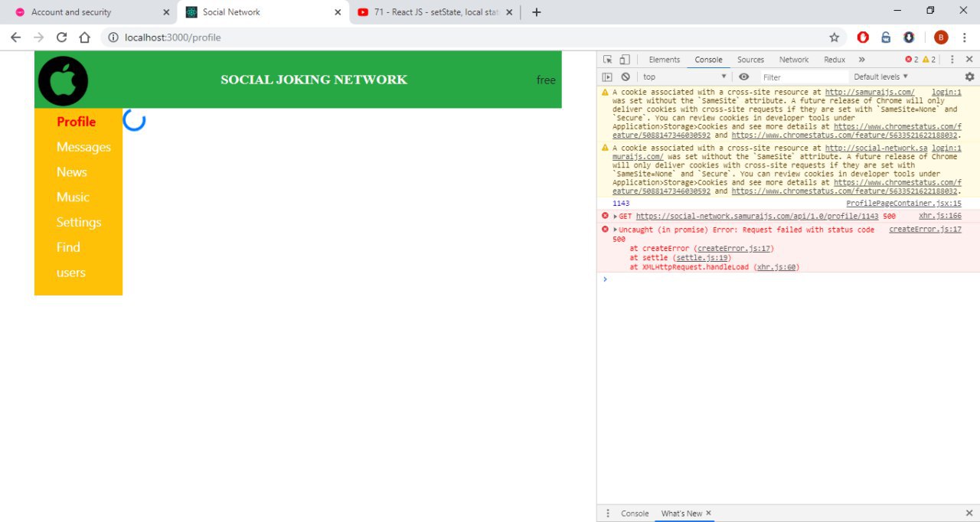Open the xhr.js:60 stack trace link
Image resolution: width=980 pixels, height=522 pixels.
(776, 267)
